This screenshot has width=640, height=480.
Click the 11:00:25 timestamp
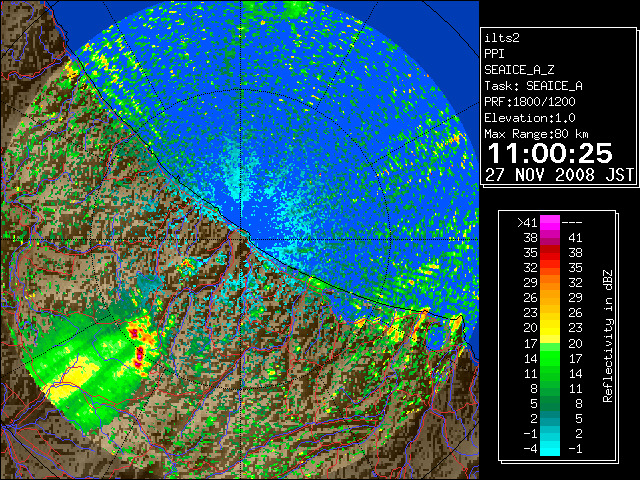point(550,153)
